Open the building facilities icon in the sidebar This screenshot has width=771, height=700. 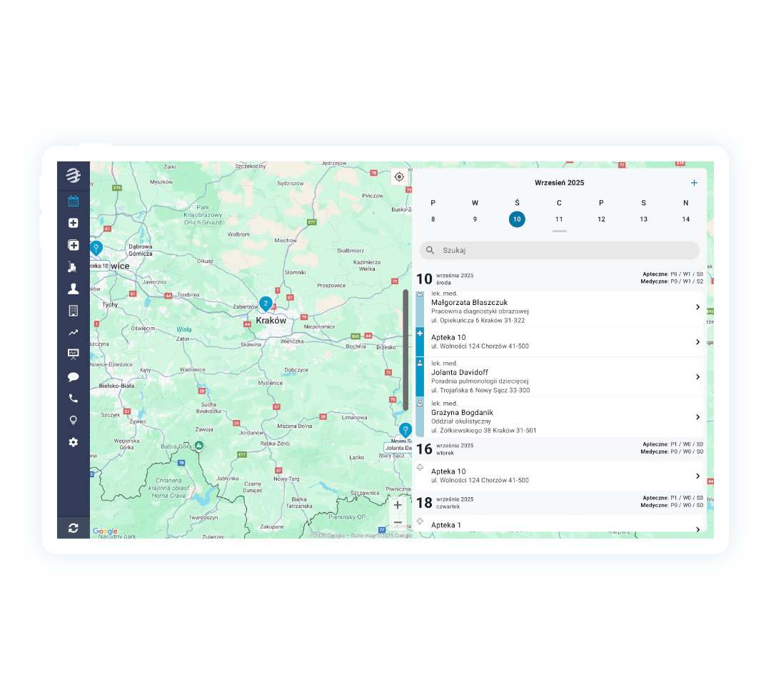(x=74, y=311)
